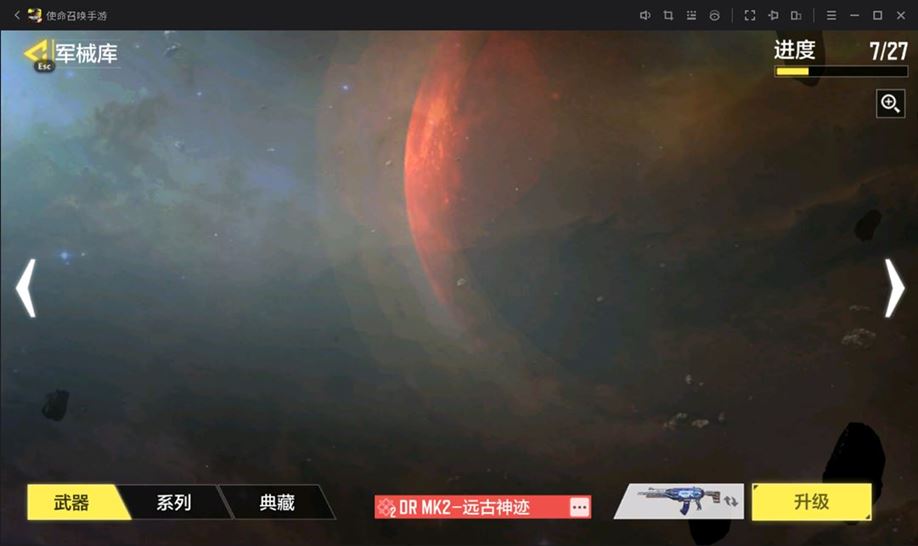Click the emulator back arrow in title bar

point(17,15)
